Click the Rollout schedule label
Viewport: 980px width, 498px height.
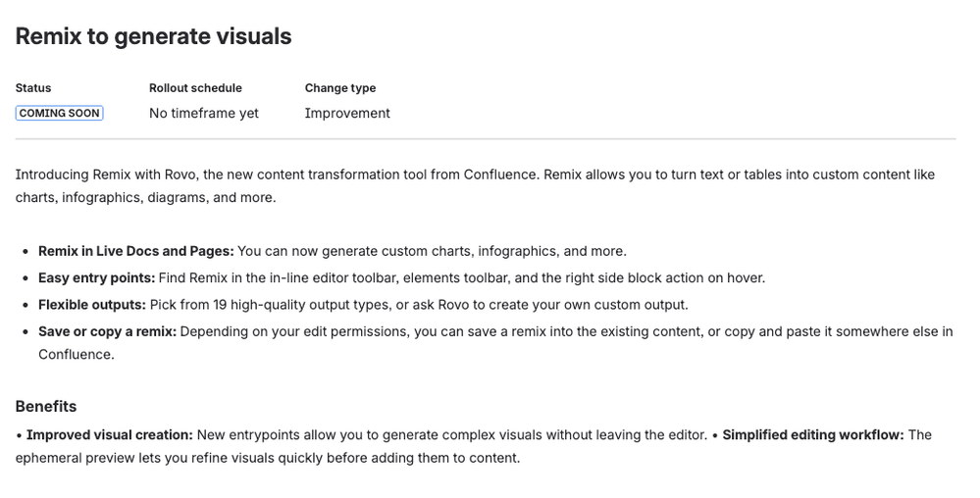click(x=195, y=88)
